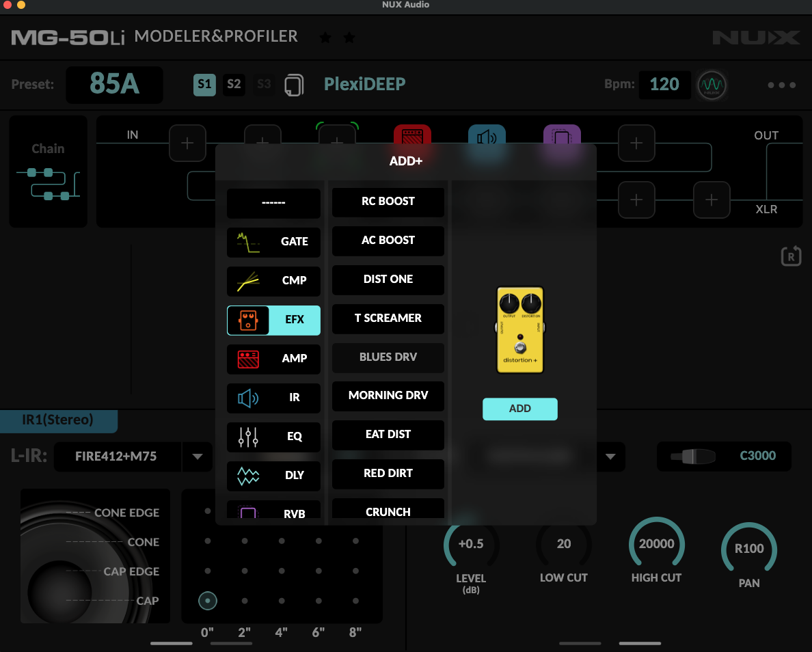The height and width of the screenshot is (652, 812).
Task: Click the plus slot on upper chain before OUT
Action: [636, 143]
